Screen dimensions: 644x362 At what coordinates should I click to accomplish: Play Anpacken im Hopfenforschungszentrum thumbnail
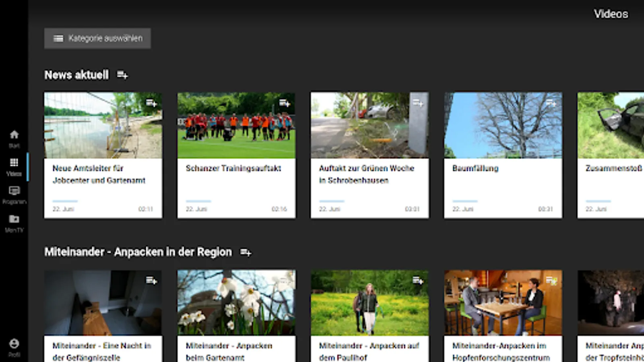(x=503, y=302)
